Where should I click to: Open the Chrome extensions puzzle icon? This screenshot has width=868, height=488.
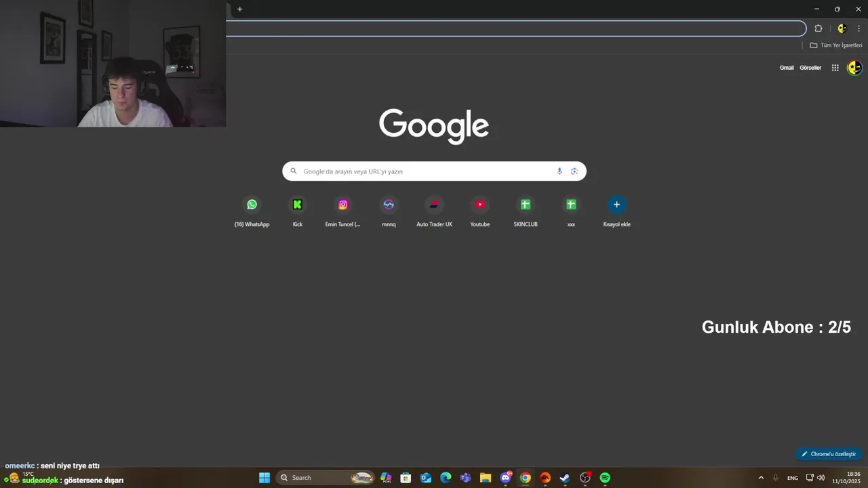(x=818, y=28)
